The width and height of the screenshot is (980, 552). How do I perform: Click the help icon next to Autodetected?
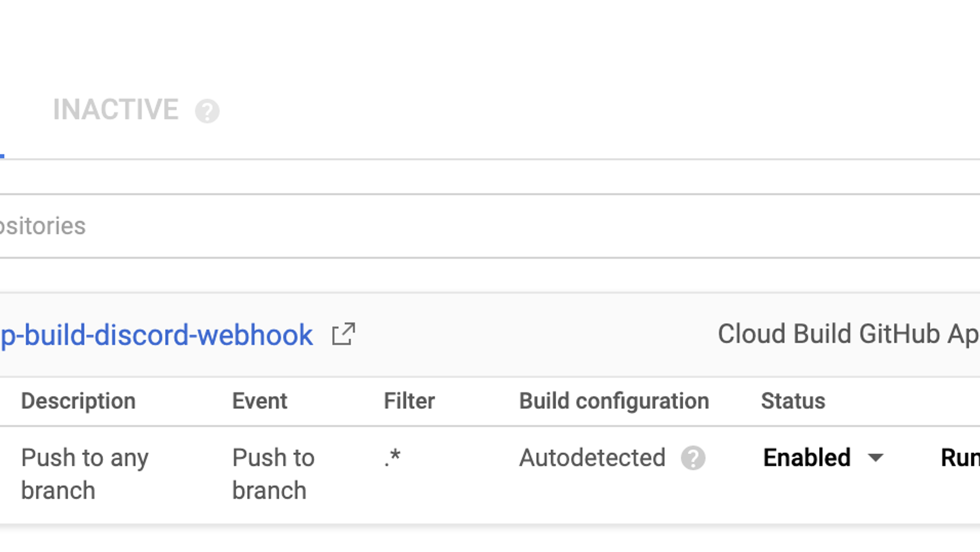tap(693, 458)
